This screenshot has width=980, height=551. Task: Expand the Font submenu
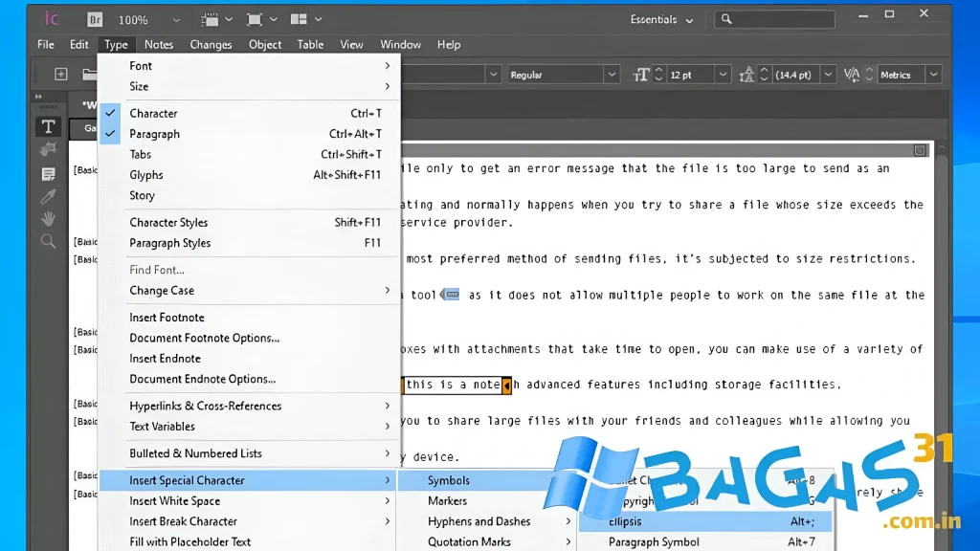pos(249,66)
